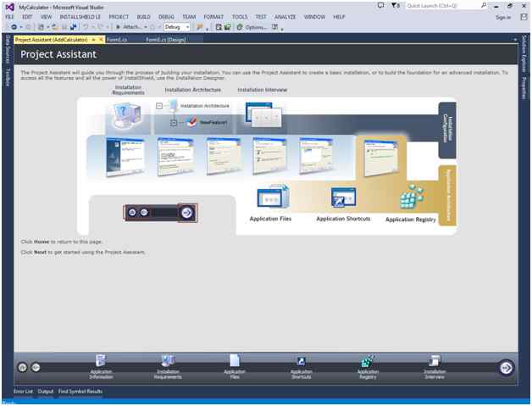
Task: Open the FORMAT menu
Action: pyautogui.click(x=213, y=17)
